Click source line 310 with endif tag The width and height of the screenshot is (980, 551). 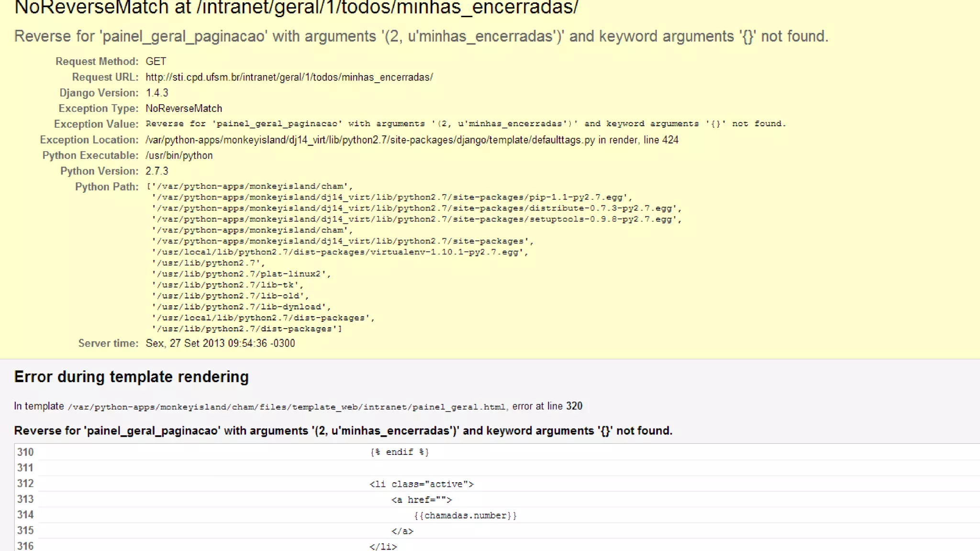(x=399, y=452)
